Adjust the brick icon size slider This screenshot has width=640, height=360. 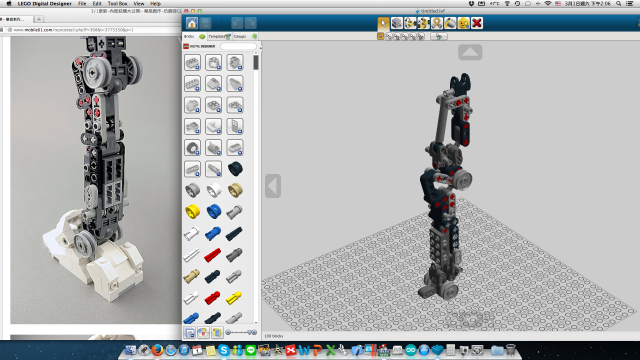(x=241, y=333)
